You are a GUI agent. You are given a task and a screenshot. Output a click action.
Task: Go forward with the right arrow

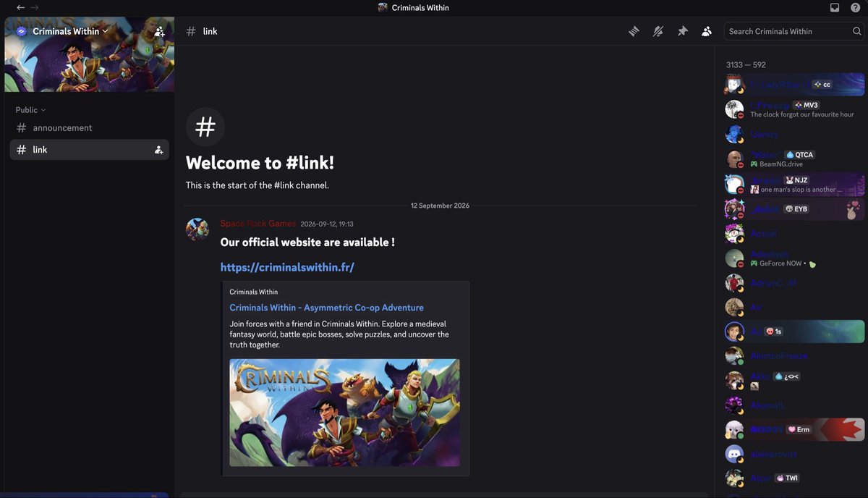[x=35, y=7]
